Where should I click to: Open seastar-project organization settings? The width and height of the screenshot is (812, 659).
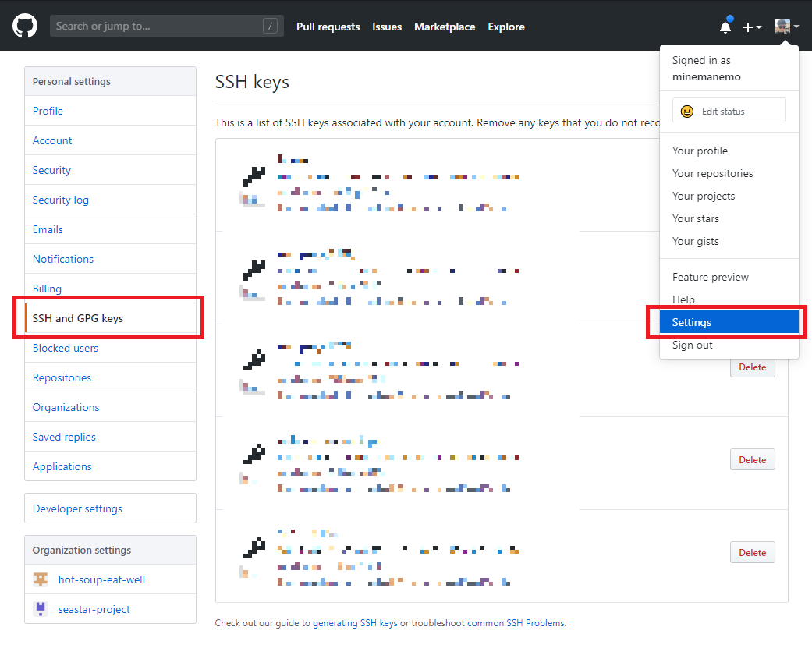click(x=110, y=609)
